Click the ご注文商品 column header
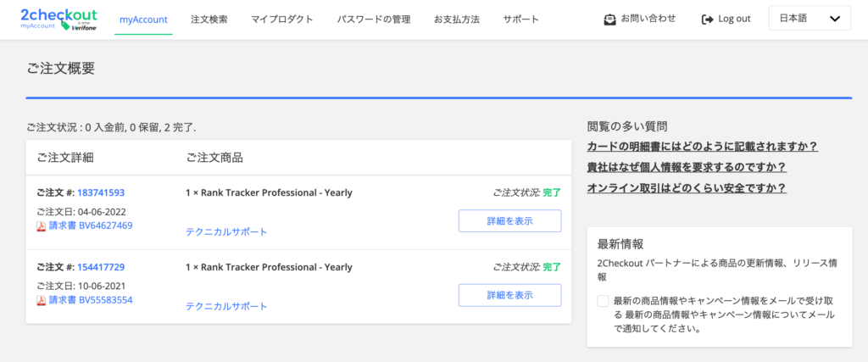 [214, 158]
